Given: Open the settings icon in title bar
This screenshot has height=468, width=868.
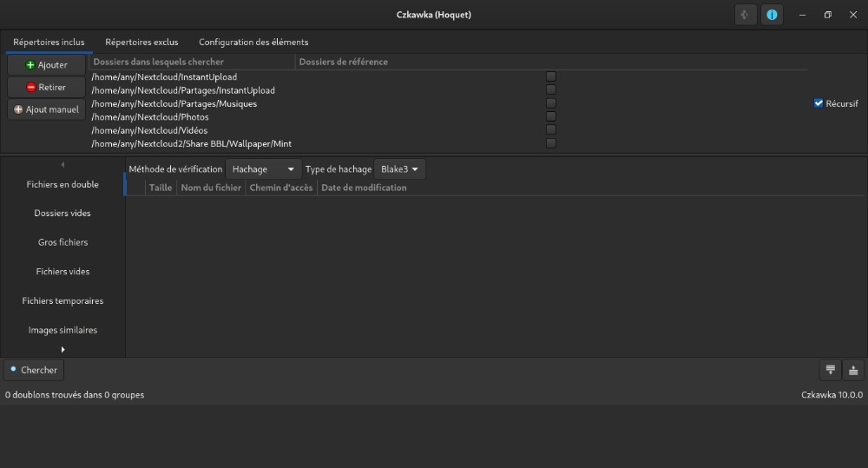Looking at the screenshot, I should coord(744,15).
